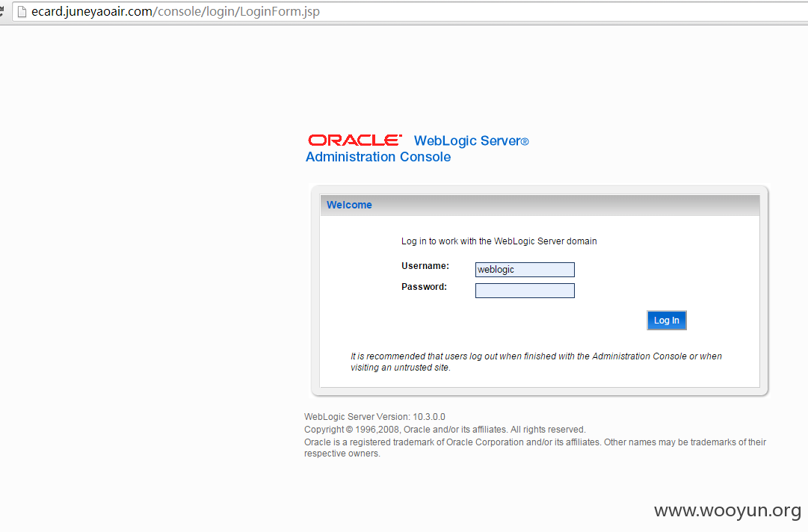Click the WebLogic Server title text
This screenshot has width=808, height=532.
[471, 140]
